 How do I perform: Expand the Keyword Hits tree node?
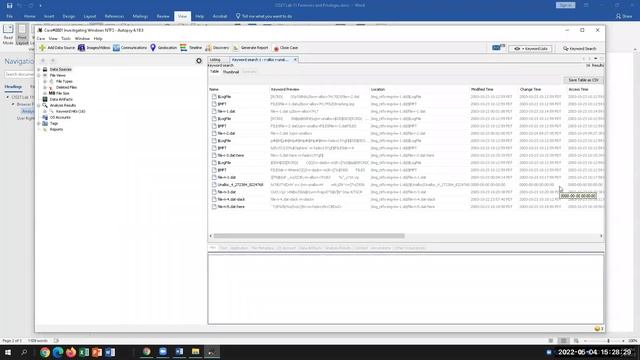45,111
